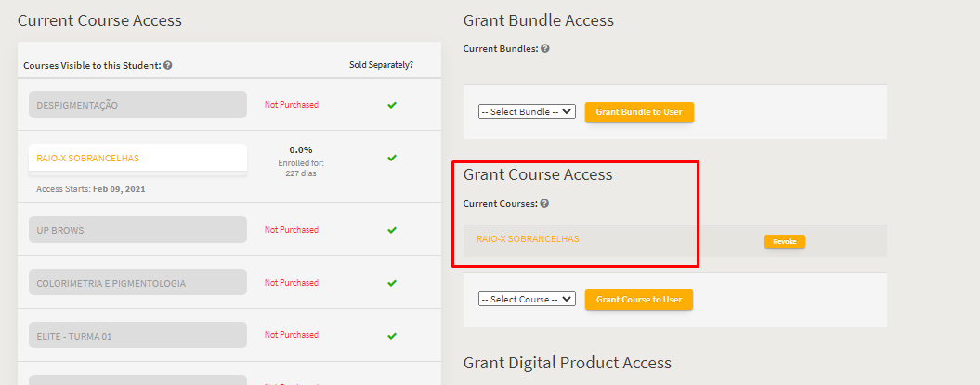Click help icon beside Courses Visible to this Student
The width and height of the screenshot is (980, 385).
pos(167,65)
